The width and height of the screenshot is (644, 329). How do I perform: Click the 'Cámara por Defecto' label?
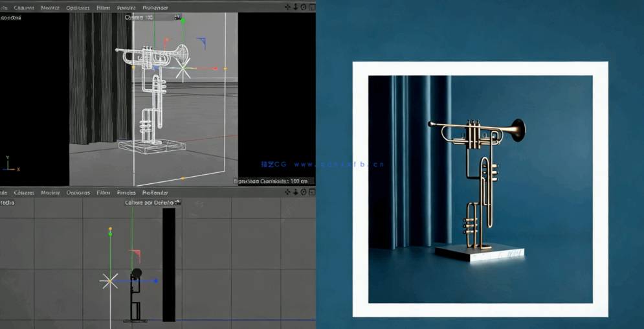[149, 203]
